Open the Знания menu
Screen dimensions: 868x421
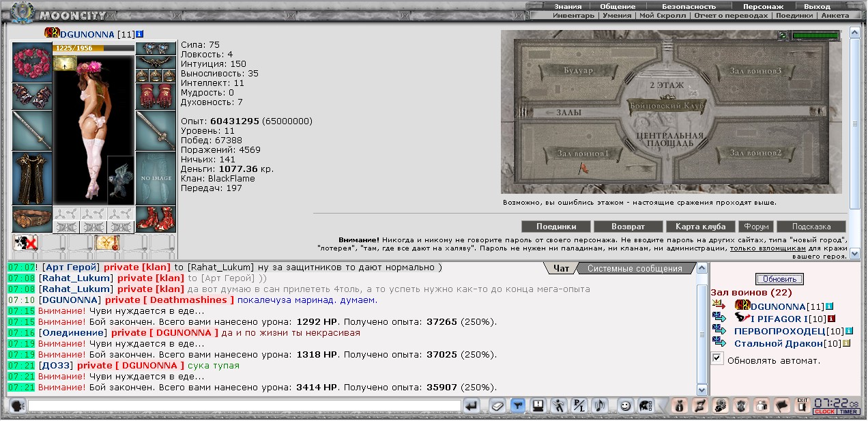point(568,6)
